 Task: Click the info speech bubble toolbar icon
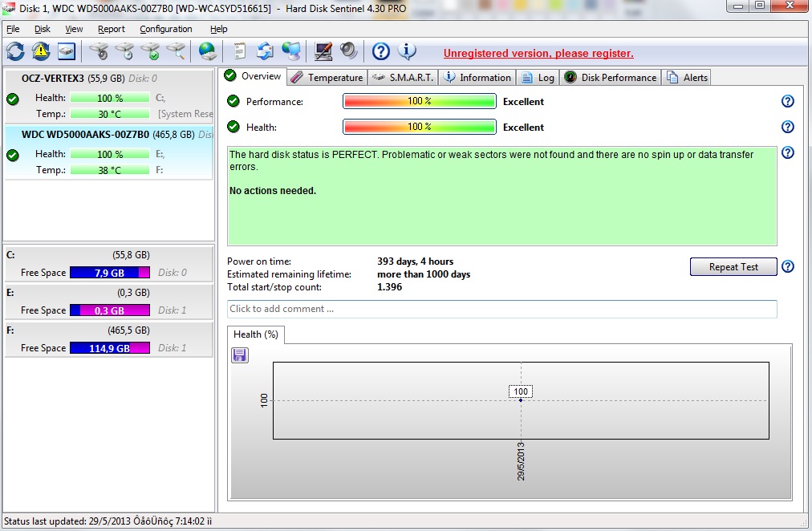point(407,51)
